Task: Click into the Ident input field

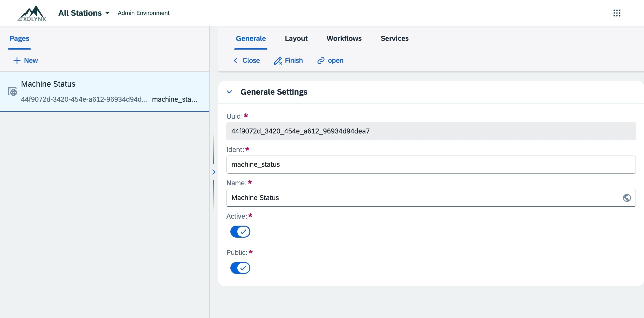Action: pos(431,165)
